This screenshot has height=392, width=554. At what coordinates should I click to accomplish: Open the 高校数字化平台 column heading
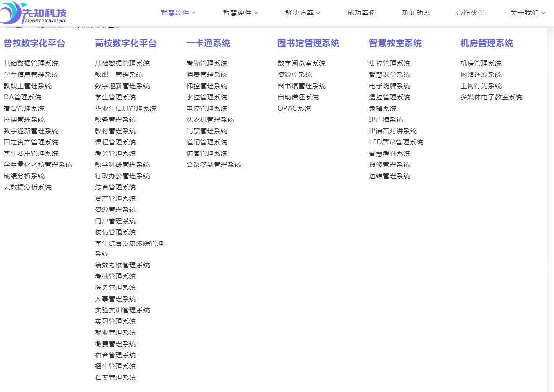[126, 44]
